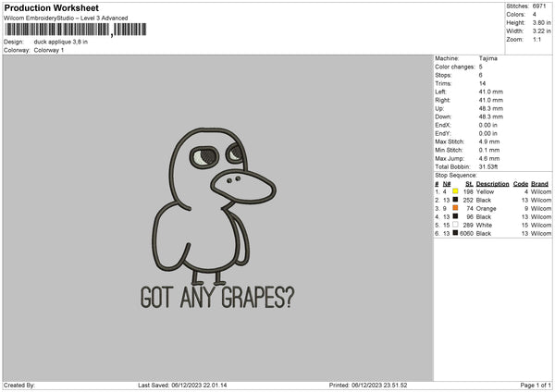The image size is (555, 392).
Task: Click the barcode under the worksheet title
Action: click(x=76, y=30)
